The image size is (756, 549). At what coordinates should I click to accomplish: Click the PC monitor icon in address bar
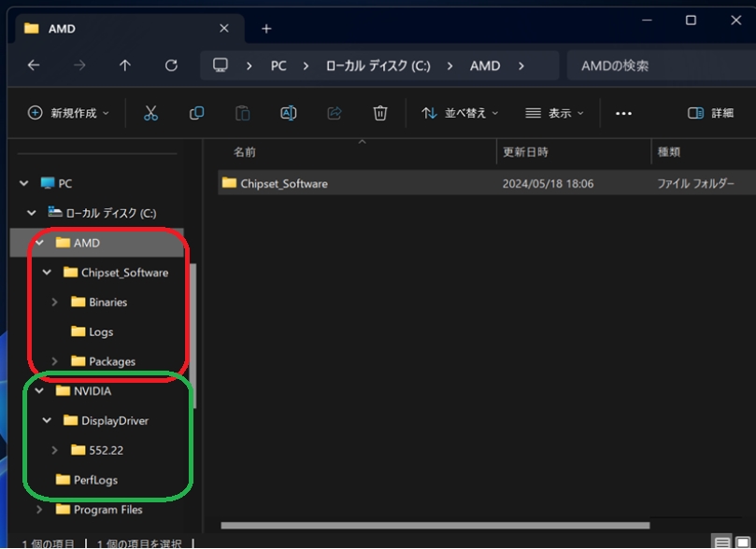click(x=221, y=65)
